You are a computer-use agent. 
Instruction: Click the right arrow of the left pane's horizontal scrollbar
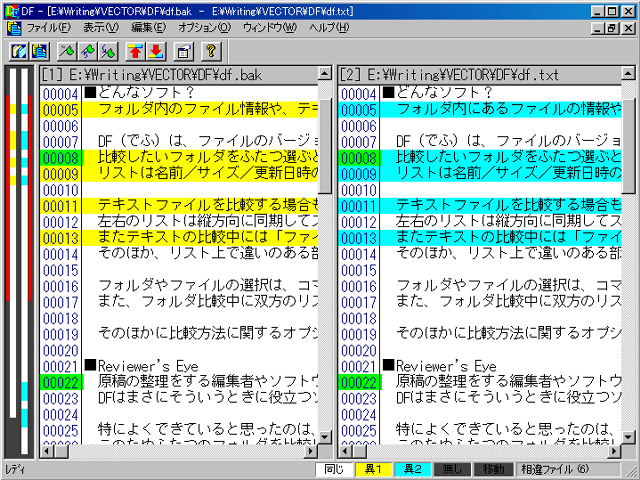point(311,451)
